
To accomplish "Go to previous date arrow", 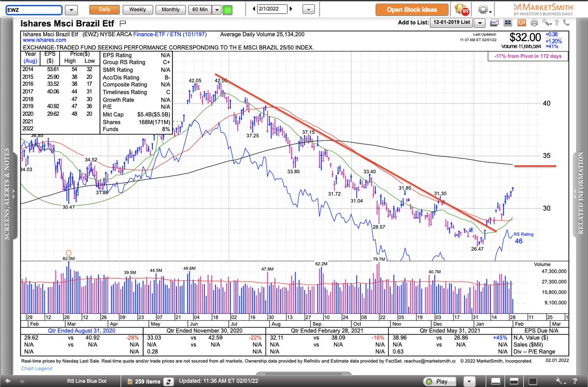I will click(254, 9).
